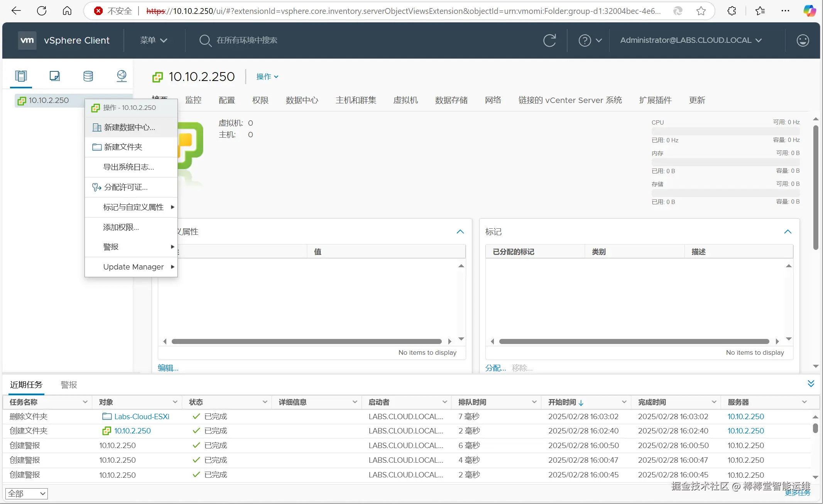Click the vSphere refresh icon in header
The image size is (823, 504).
coord(549,40)
